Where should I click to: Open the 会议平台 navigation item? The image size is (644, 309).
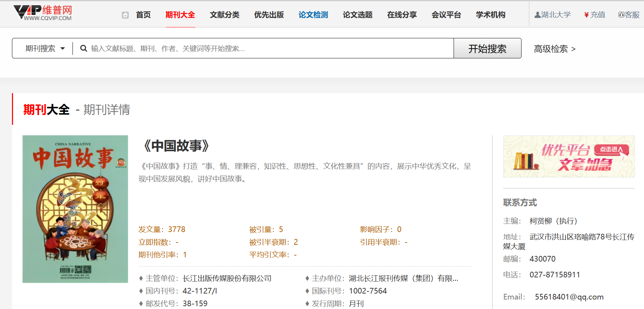[x=446, y=15]
